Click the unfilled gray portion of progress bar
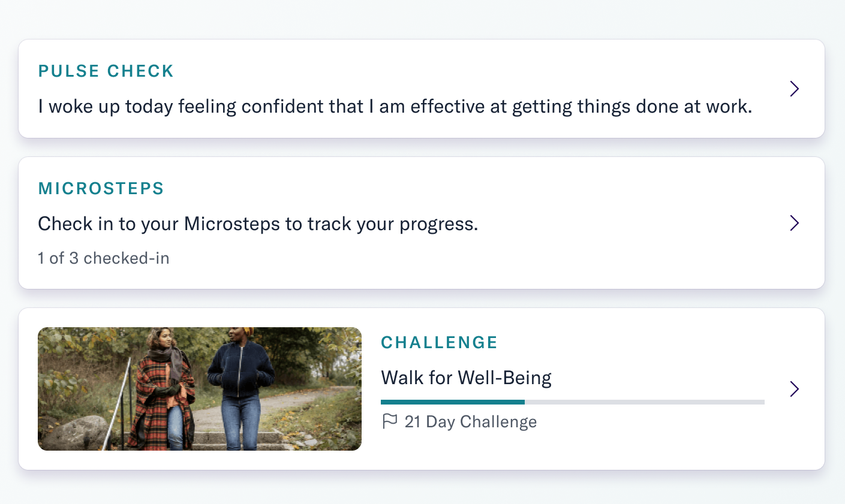The width and height of the screenshot is (845, 504). pos(644,402)
